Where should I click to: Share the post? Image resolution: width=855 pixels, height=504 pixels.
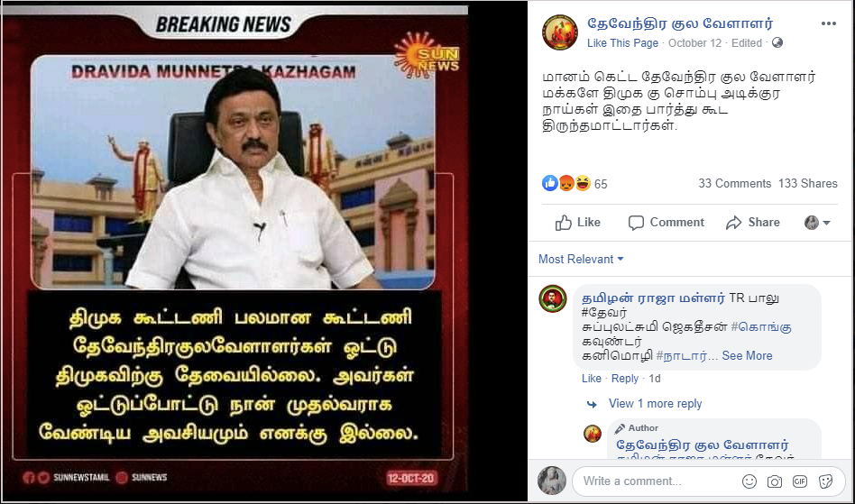[752, 223]
